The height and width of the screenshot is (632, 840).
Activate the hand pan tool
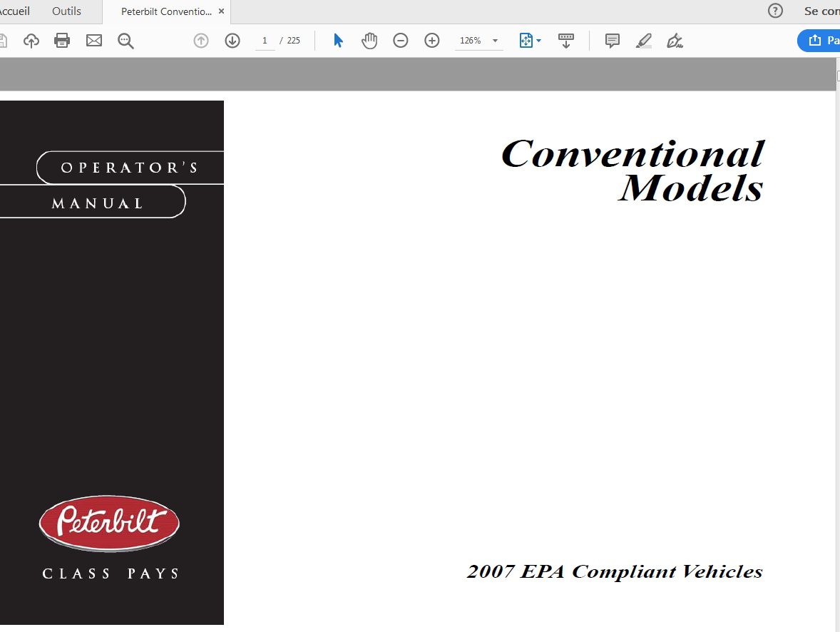coord(369,41)
